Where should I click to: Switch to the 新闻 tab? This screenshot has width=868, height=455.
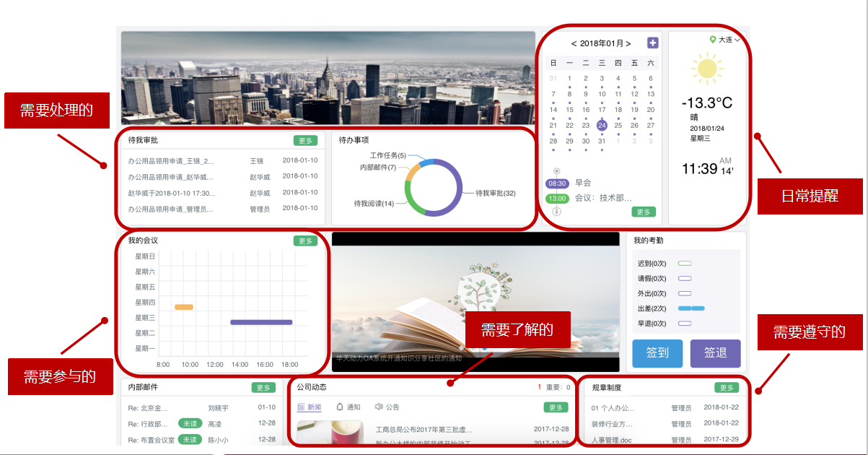310,407
